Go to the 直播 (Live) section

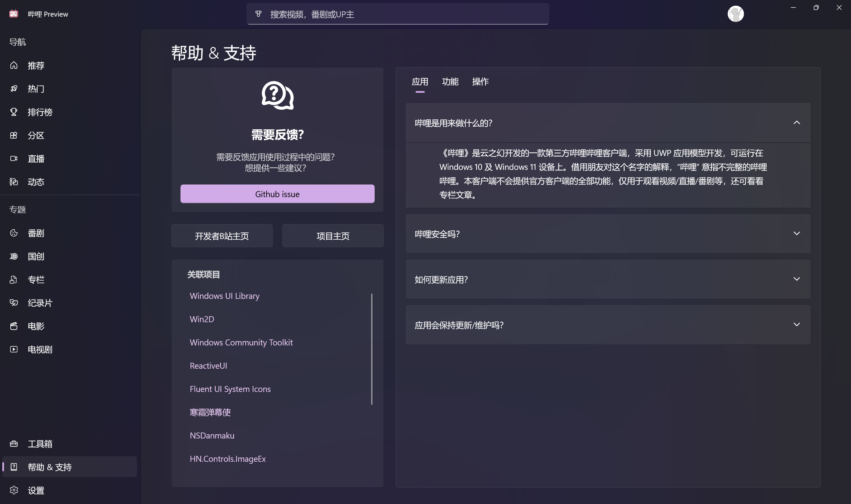(36, 158)
